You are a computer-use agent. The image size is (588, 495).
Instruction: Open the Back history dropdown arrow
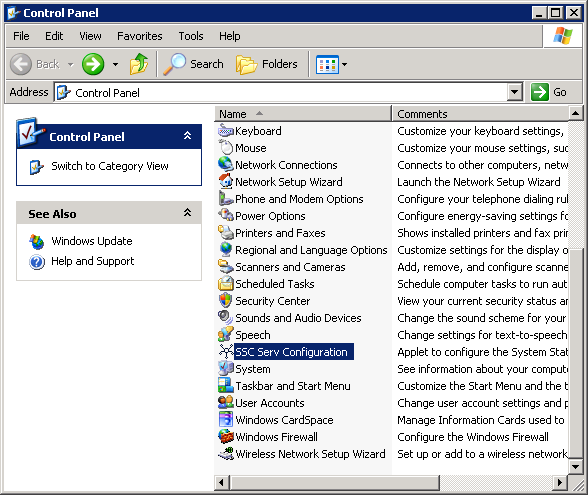pos(70,64)
